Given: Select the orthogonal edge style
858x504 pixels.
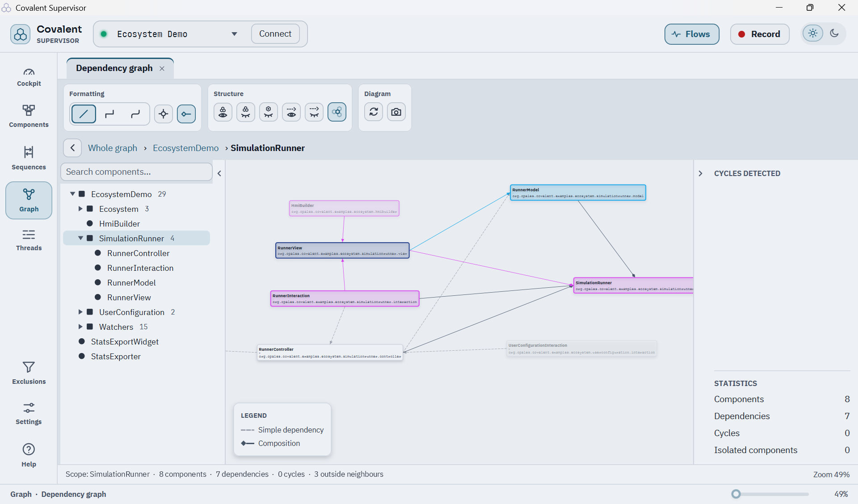Looking at the screenshot, I should click(109, 114).
